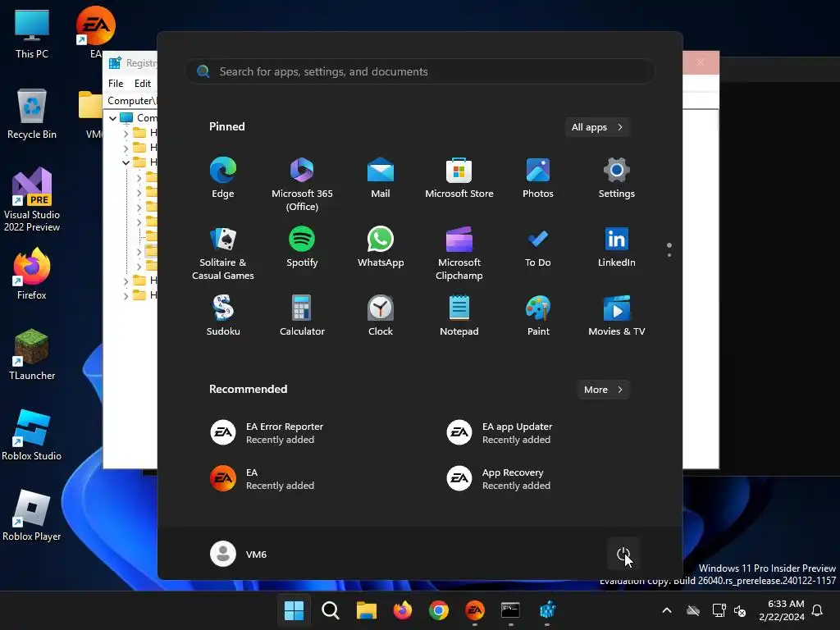Open Notepad from pinned apps
The width and height of the screenshot is (840, 630).
coord(459,316)
